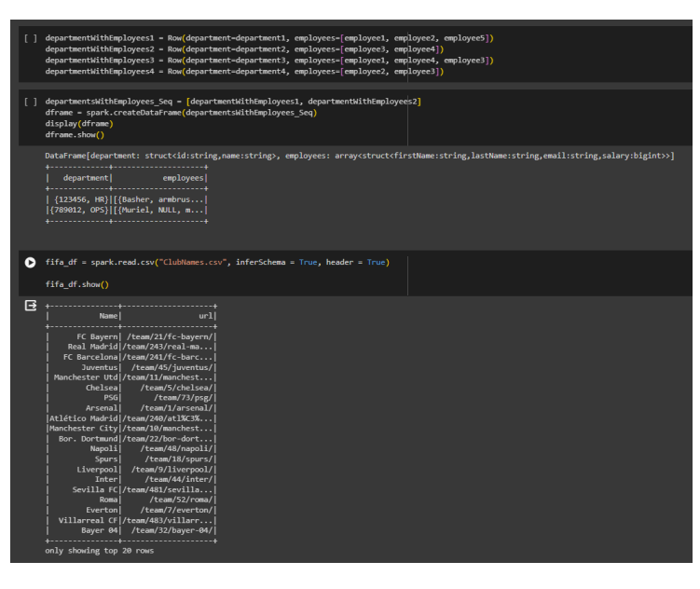This screenshot has width=700, height=589.
Task: Run the fifa_df read.csv cell
Action: (x=31, y=263)
